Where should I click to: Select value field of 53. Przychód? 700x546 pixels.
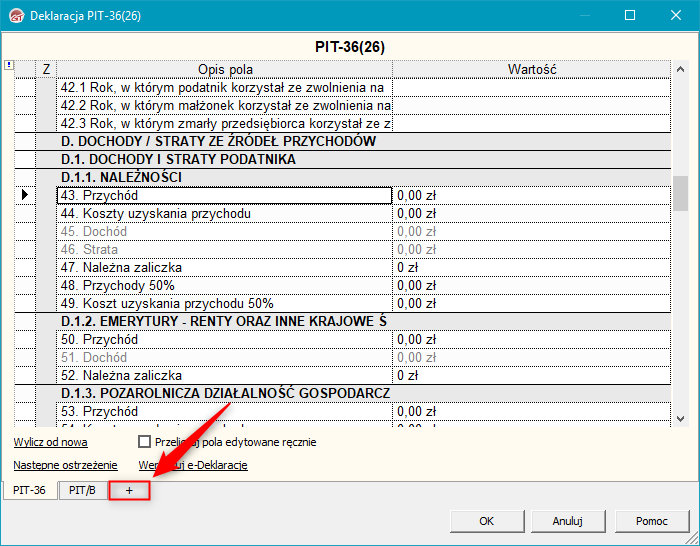pos(532,411)
